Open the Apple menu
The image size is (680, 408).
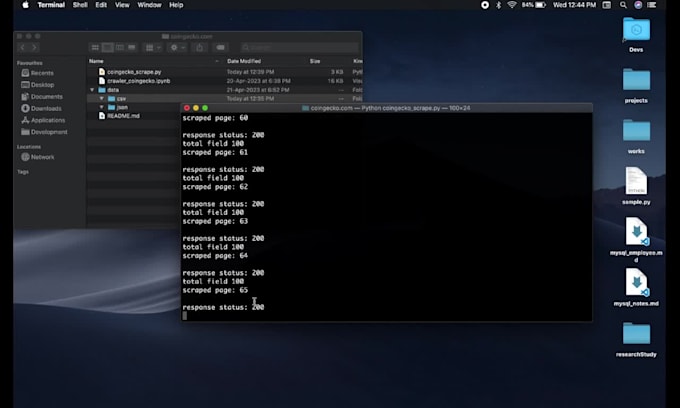click(25, 5)
